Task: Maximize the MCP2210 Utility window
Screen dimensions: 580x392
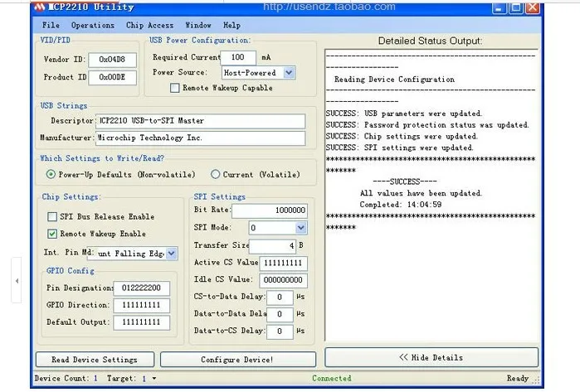Action: pos(515,7)
